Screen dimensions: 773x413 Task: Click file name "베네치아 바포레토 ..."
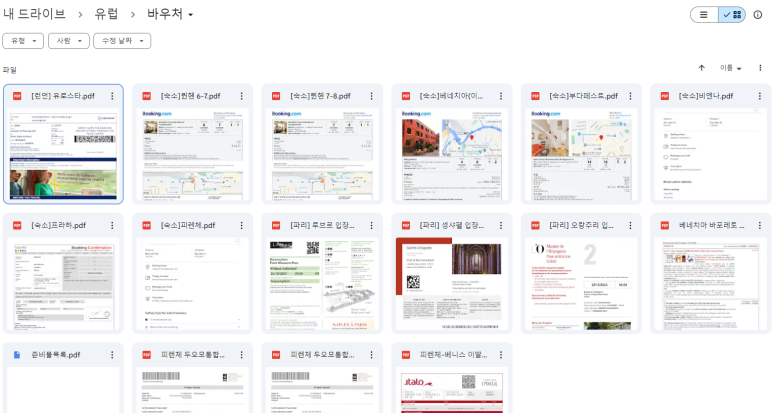coord(711,225)
